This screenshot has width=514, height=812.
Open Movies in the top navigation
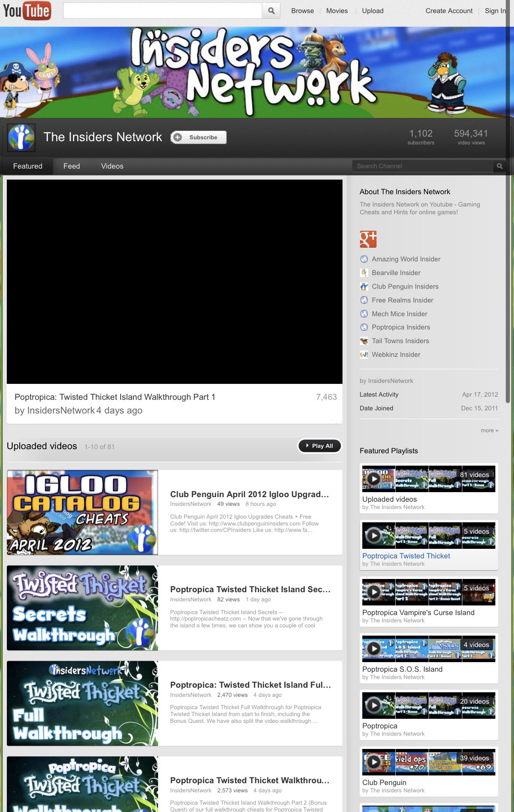tap(337, 11)
